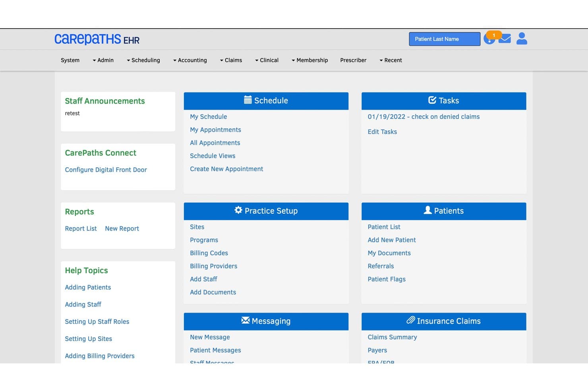Open the user profile icon
This screenshot has width=588, height=392.
coord(522,39)
